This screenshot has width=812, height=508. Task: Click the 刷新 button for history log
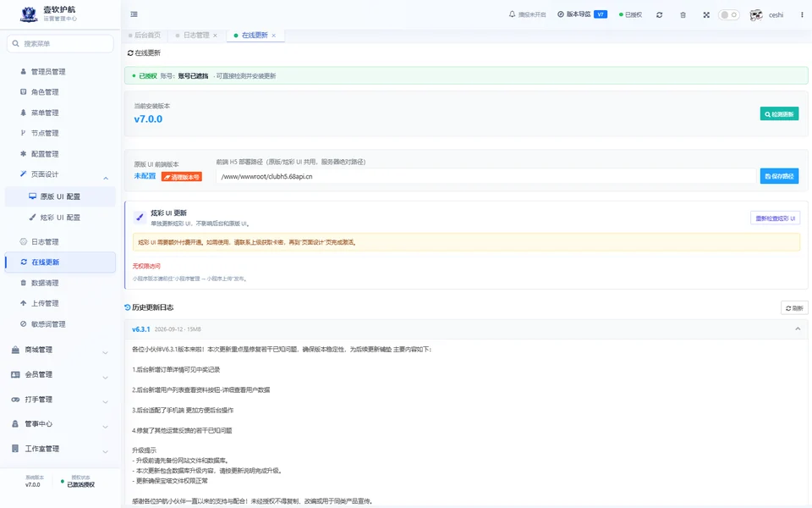pos(794,308)
